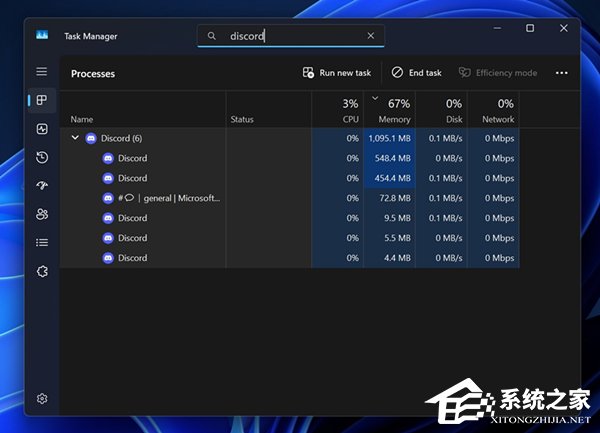Select the Processes page icon in sidebar
Viewport: 600px width, 433px height.
click(42, 100)
